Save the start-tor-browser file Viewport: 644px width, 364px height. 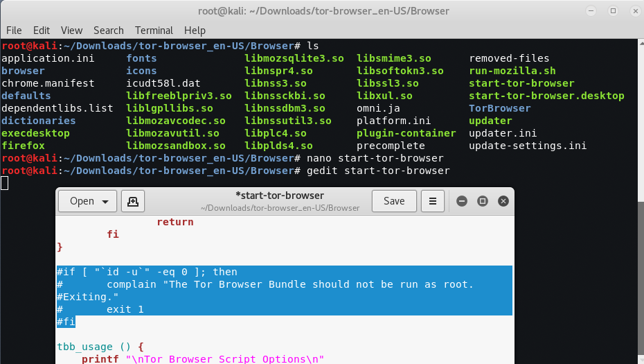coord(394,201)
